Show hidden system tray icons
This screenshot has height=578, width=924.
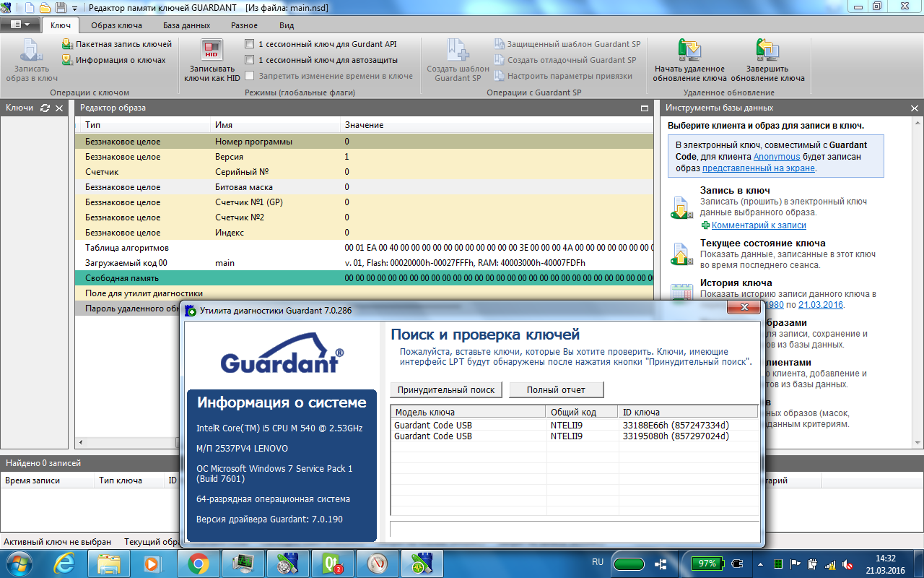(x=762, y=564)
